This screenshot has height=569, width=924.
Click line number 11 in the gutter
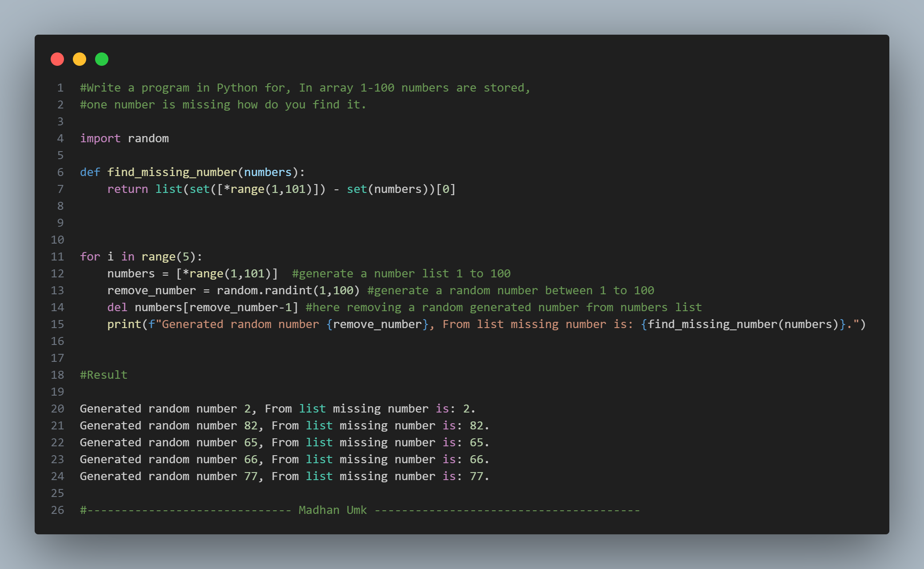(57, 256)
